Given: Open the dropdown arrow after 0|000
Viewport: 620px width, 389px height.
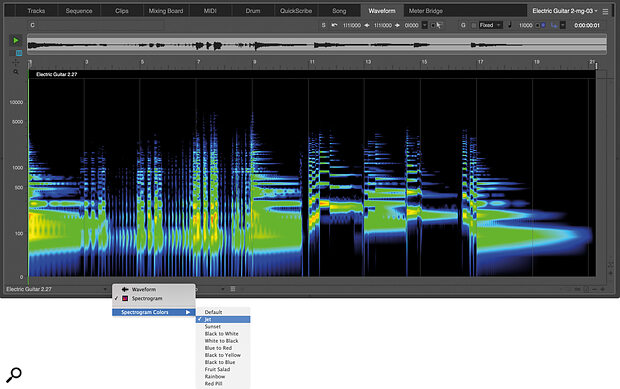Looking at the screenshot, I should [425, 25].
